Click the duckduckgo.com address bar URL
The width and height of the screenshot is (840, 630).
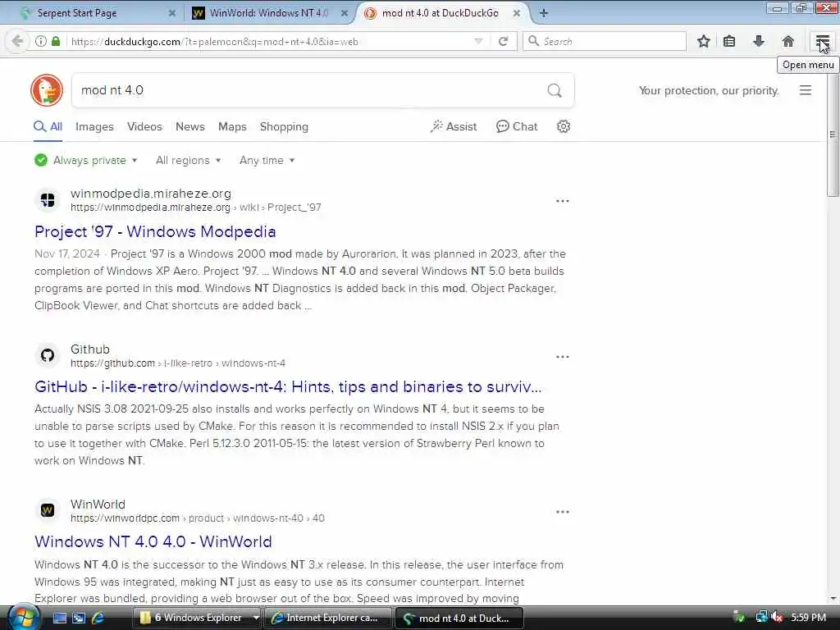point(214,41)
